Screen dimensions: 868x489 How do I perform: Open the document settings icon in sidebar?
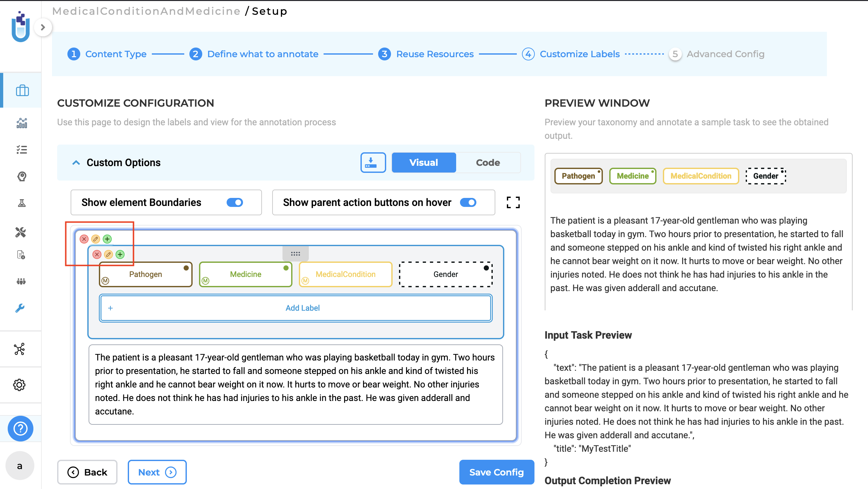click(x=21, y=255)
